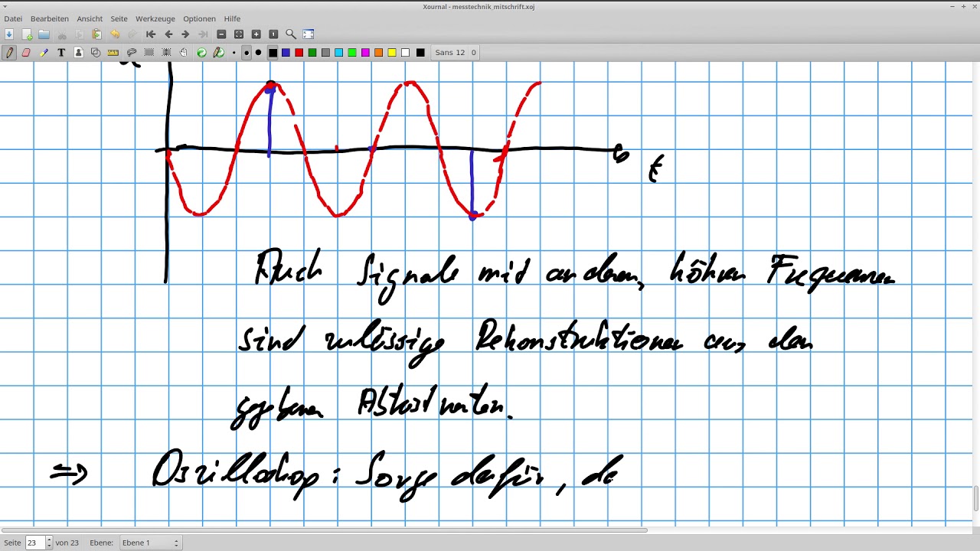
Task: Click the page number input field
Action: [x=35, y=543]
